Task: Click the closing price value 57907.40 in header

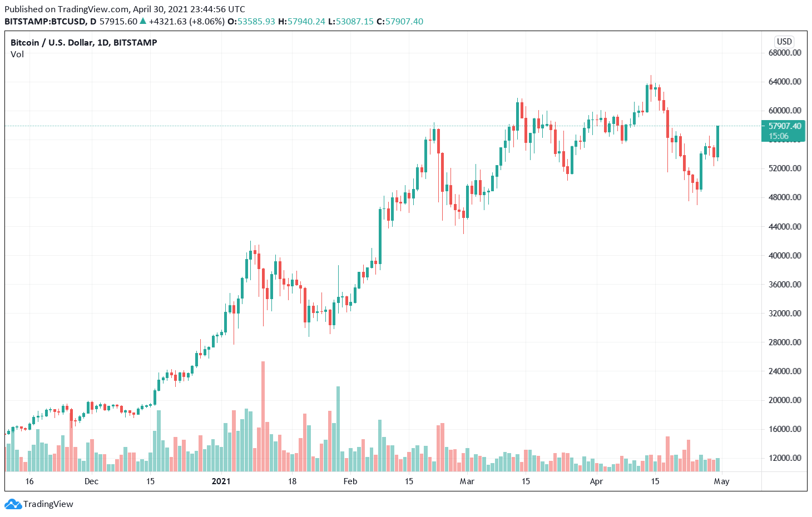Action: coord(404,22)
